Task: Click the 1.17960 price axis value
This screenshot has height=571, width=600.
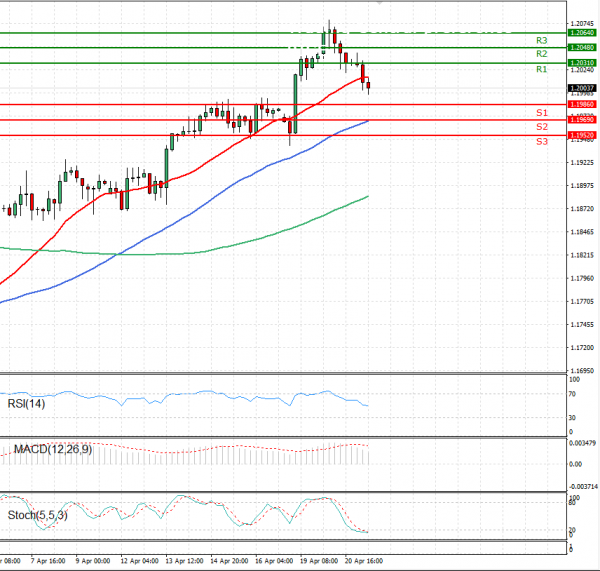Action: pos(582,278)
